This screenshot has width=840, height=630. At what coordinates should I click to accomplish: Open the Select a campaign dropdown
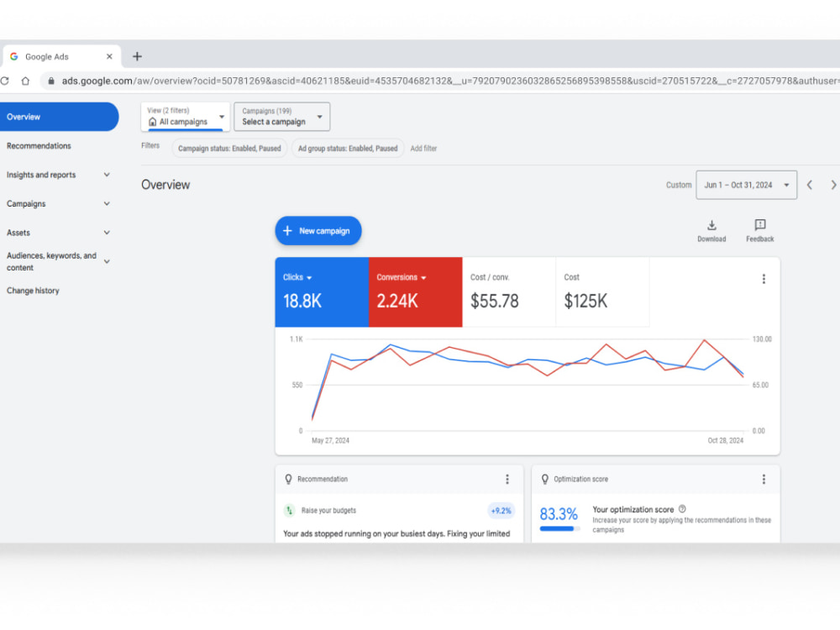click(281, 116)
